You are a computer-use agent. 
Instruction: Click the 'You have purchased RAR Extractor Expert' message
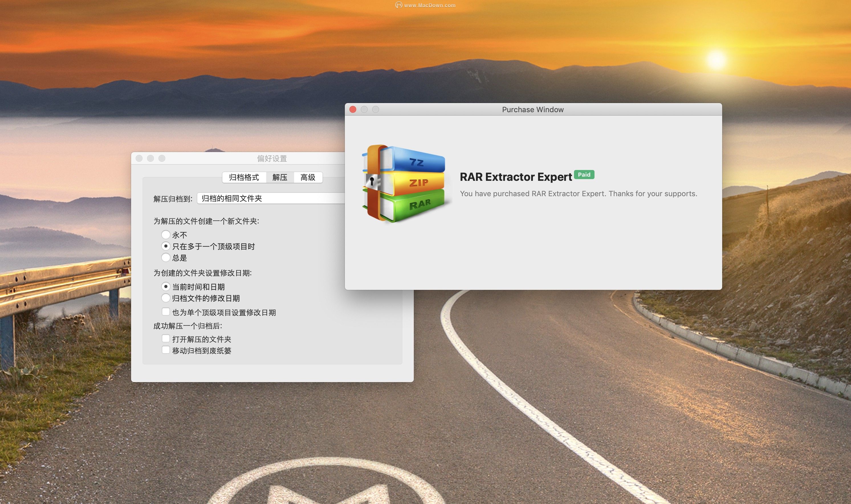point(579,194)
